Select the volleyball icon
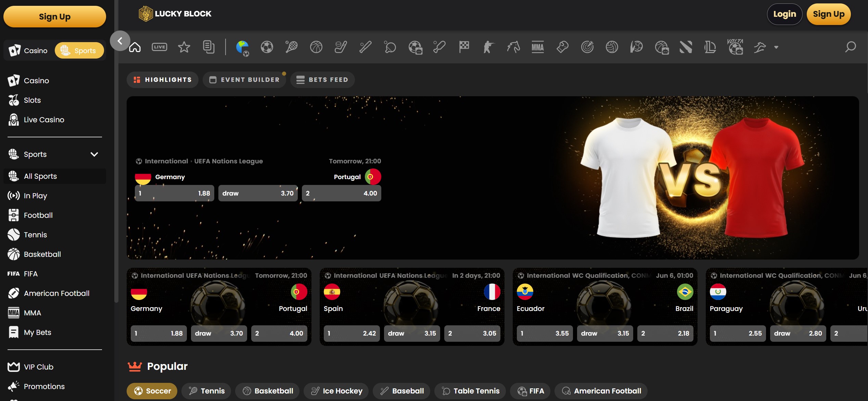 point(612,47)
